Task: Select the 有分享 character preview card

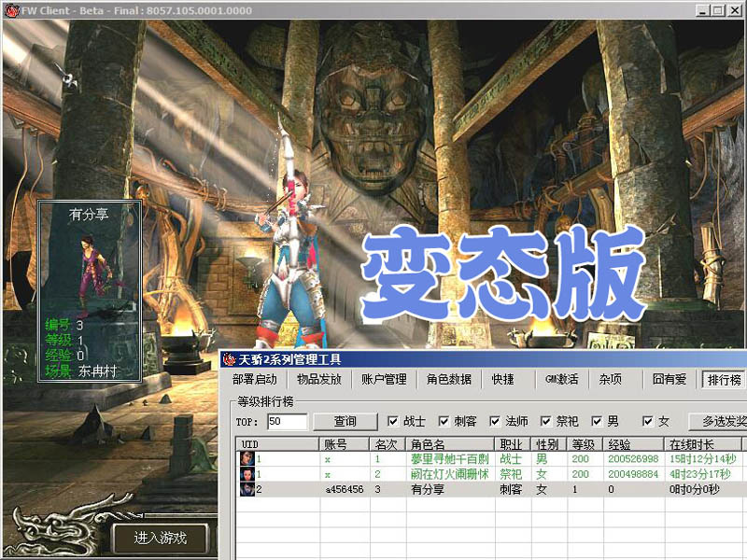Action: (90, 291)
